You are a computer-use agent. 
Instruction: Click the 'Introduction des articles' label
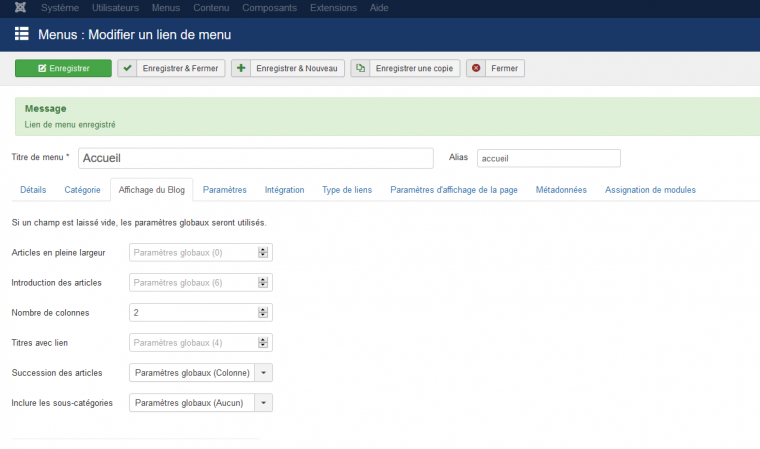56,283
